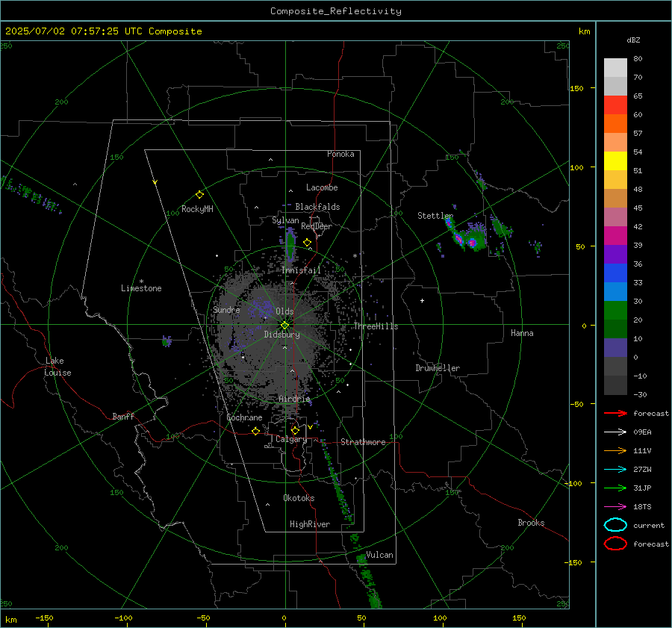
Task: Click the Blackfalds map label
Action: point(317,207)
